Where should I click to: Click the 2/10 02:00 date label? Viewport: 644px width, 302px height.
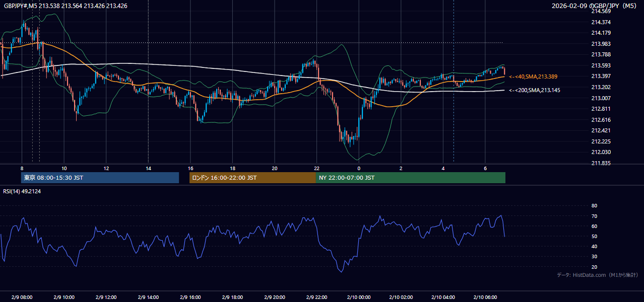tap(401, 297)
